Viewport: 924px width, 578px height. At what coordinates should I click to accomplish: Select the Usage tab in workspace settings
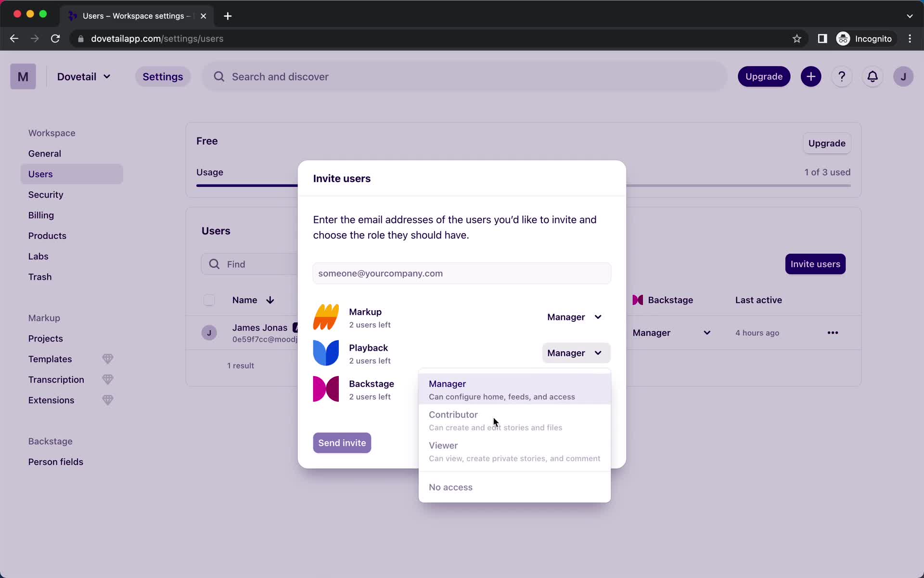click(x=209, y=172)
